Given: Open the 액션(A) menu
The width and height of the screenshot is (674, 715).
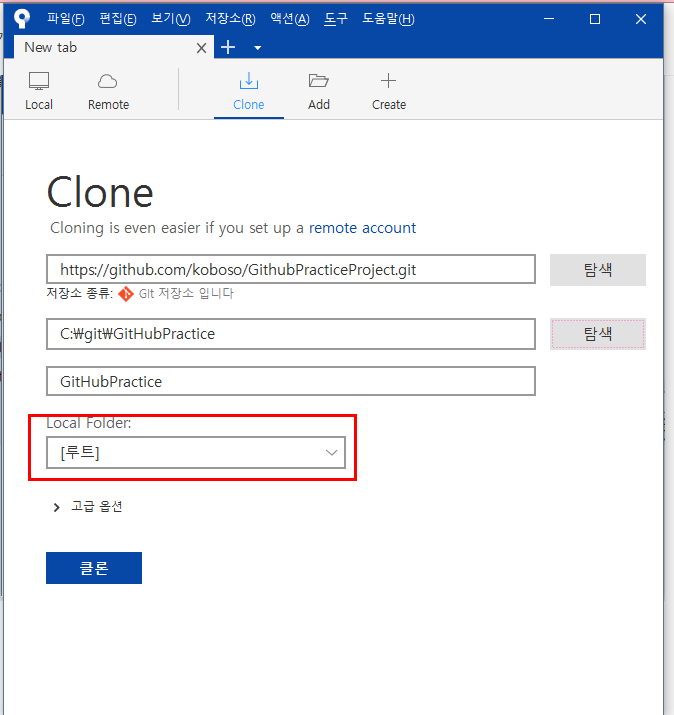Looking at the screenshot, I should coord(290,19).
